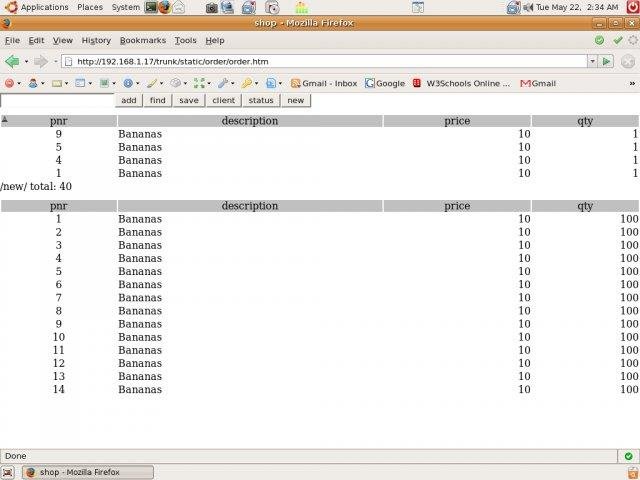
Task: Open dropdown beside the View Source icon
Action: point(280,83)
